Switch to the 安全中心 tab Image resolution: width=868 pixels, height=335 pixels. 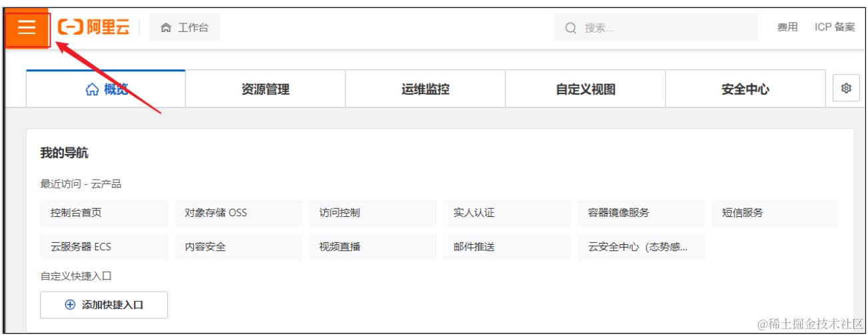(x=745, y=89)
